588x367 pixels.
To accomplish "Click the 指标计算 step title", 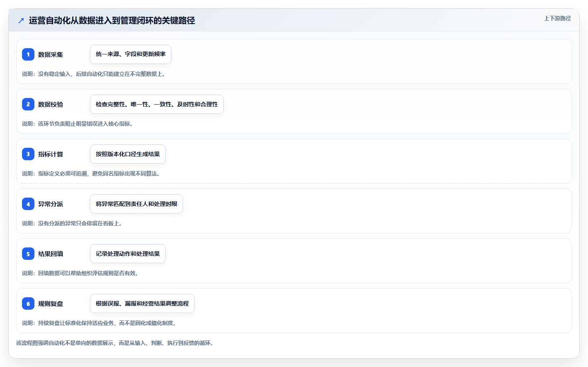I will 51,154.
